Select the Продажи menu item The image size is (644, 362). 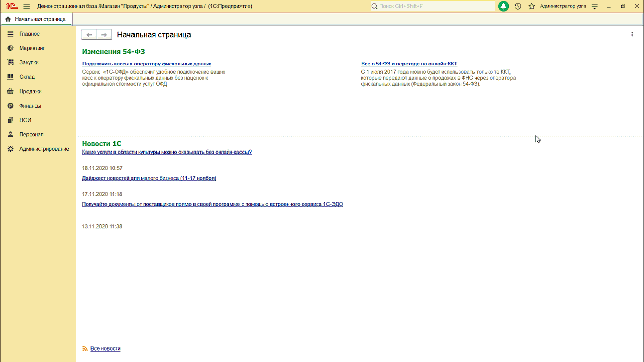click(x=30, y=91)
